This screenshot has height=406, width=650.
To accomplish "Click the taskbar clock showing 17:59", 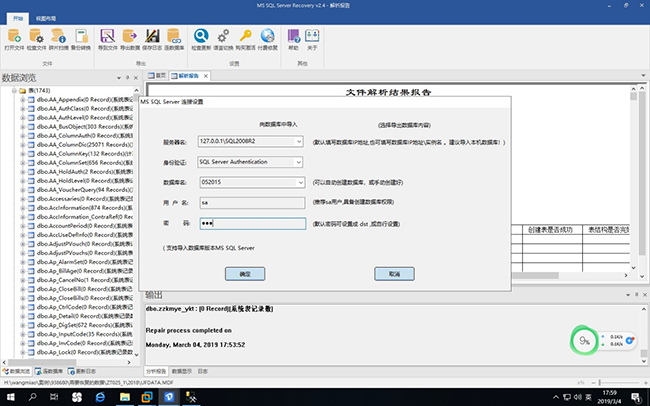I will tap(609, 397).
